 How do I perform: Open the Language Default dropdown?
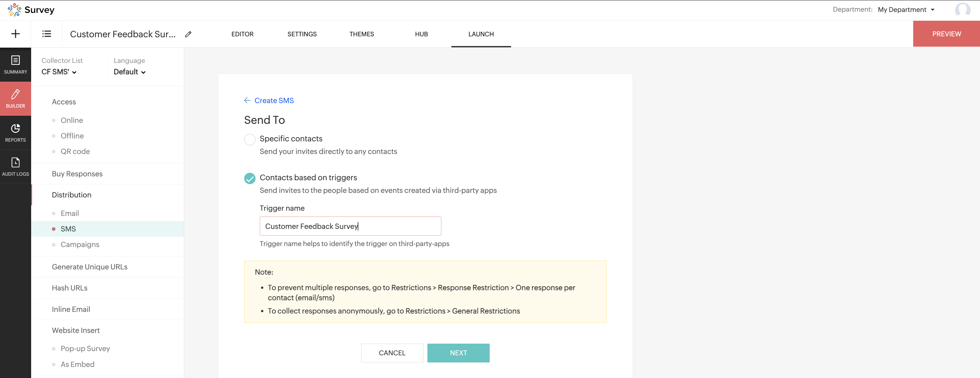click(129, 72)
